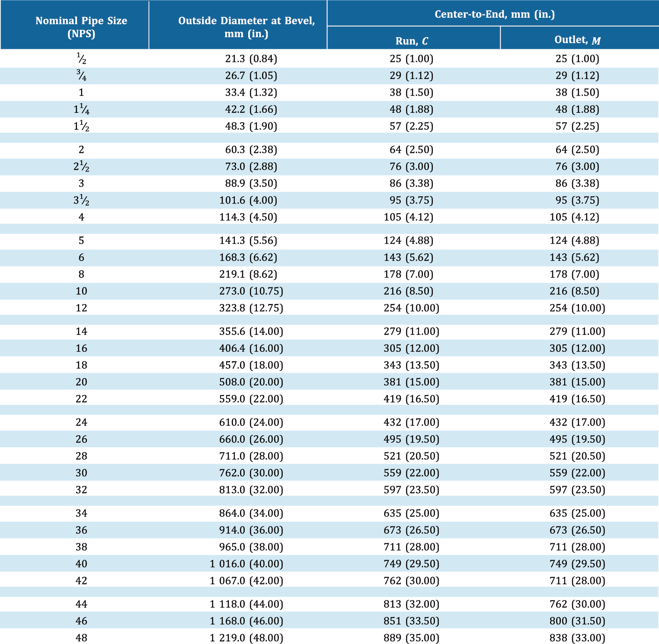Select the '48.3 (1.90)' outside diameter cell
The image size is (659, 644).
(x=251, y=126)
